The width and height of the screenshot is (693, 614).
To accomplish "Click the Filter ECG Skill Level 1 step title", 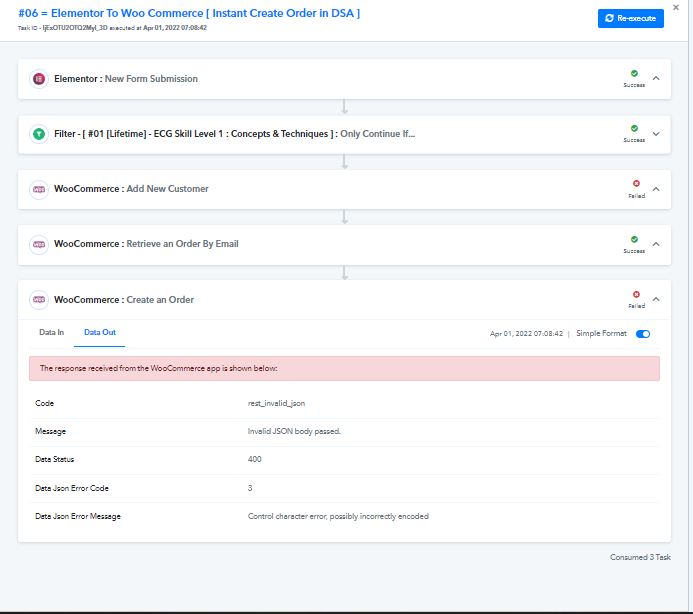I will (235, 134).
